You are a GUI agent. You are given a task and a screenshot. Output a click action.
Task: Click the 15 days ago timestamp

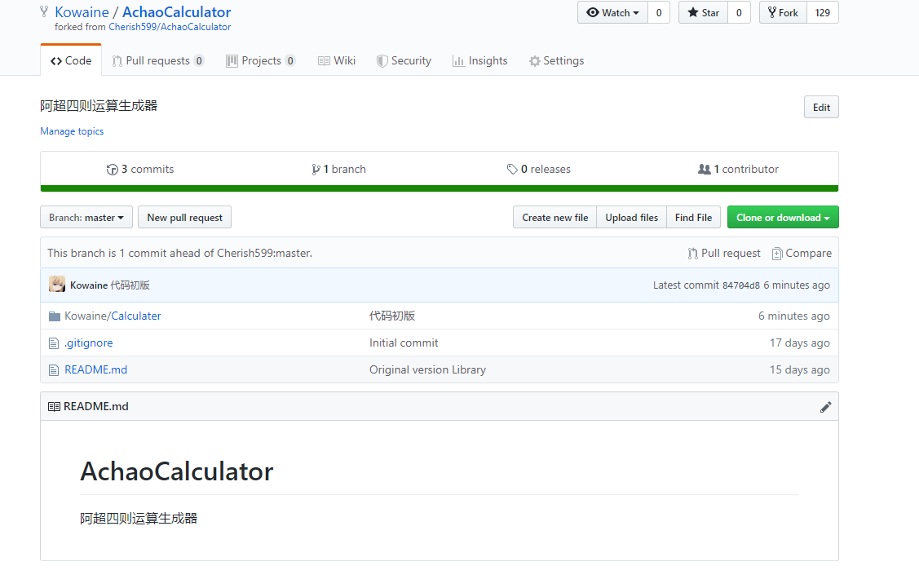[x=799, y=370]
